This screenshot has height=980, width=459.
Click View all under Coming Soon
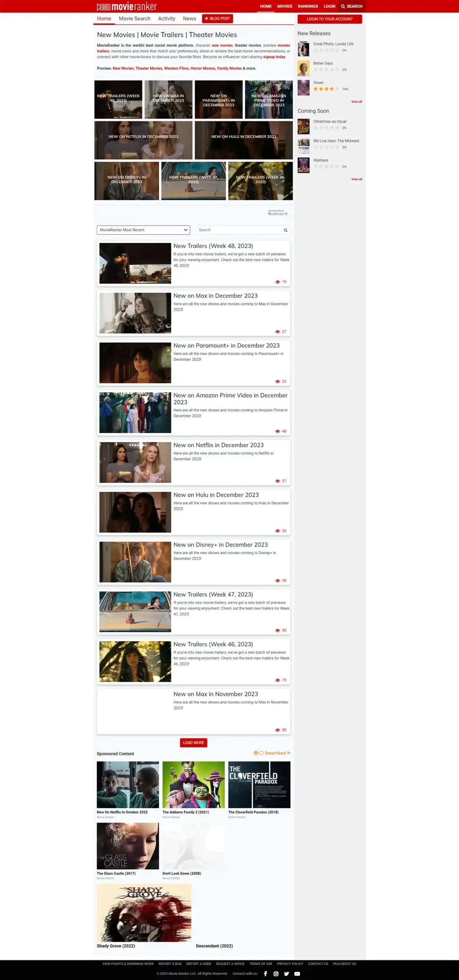(x=356, y=179)
